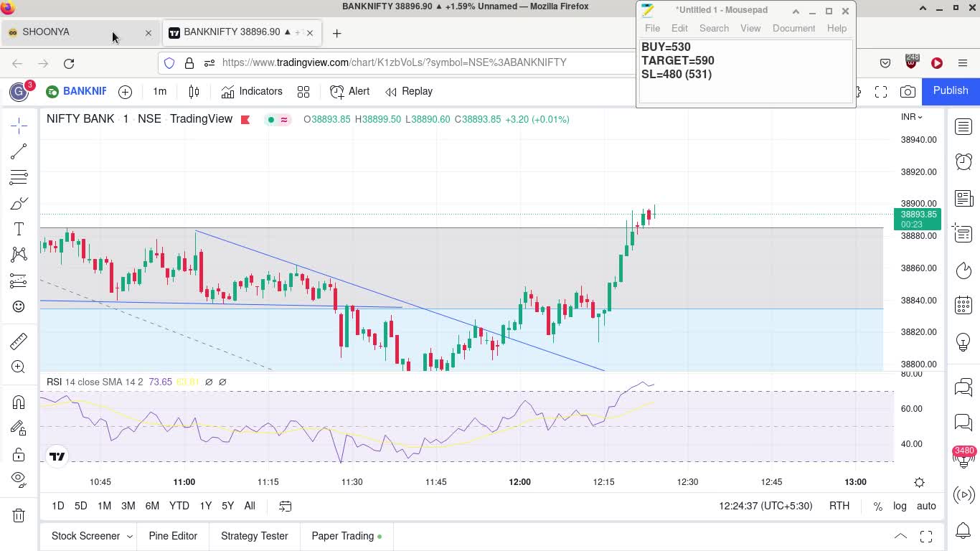980x551 pixels.
Task: Toggle magnet mode for drawings
Action: tap(19, 402)
